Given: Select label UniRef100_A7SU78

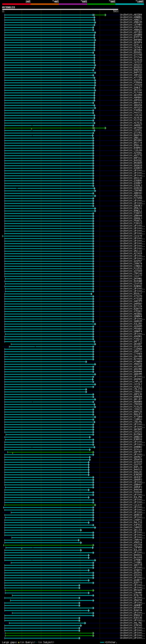Looking at the screenshot, I should pyautogui.click(x=131, y=296).
